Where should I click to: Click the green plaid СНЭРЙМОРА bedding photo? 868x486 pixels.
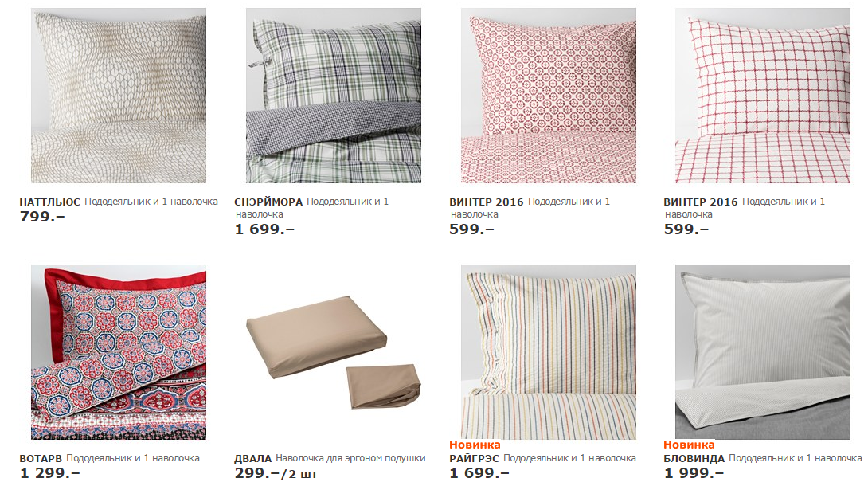[x=334, y=96]
